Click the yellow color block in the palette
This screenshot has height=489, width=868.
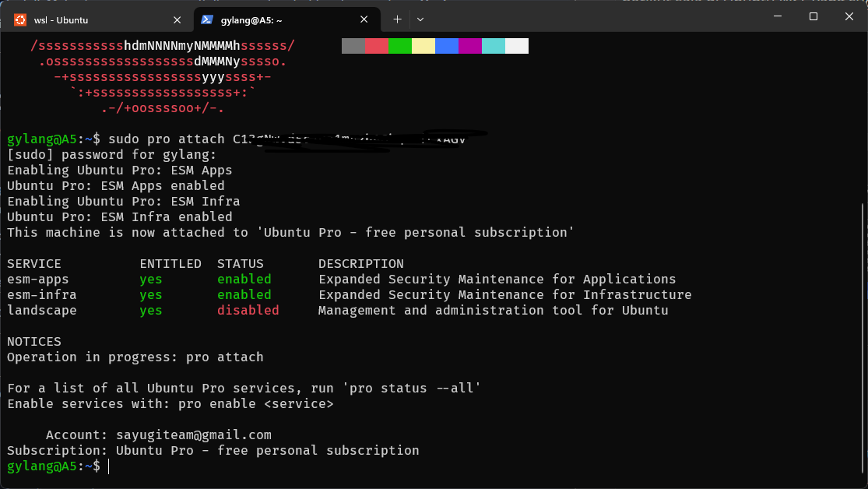coord(423,46)
